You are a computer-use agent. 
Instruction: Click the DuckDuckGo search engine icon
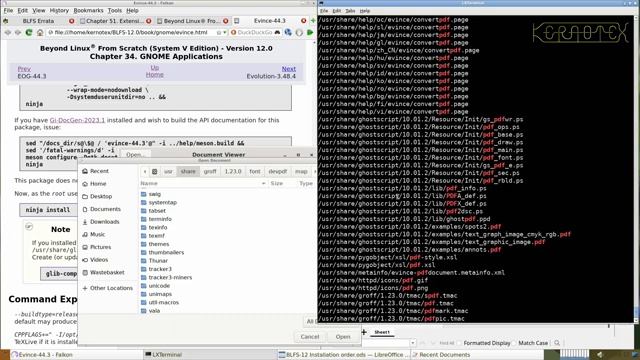pyautogui.click(x=233, y=32)
